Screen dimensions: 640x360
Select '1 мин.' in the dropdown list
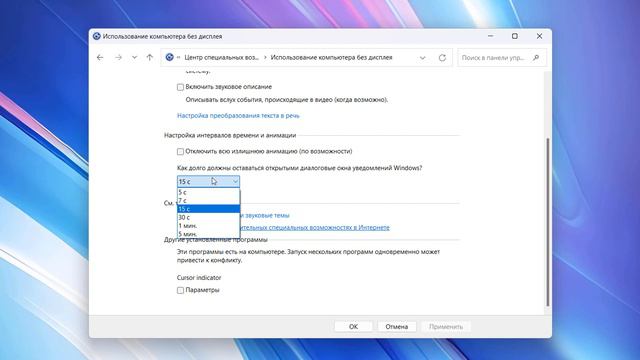pos(208,226)
